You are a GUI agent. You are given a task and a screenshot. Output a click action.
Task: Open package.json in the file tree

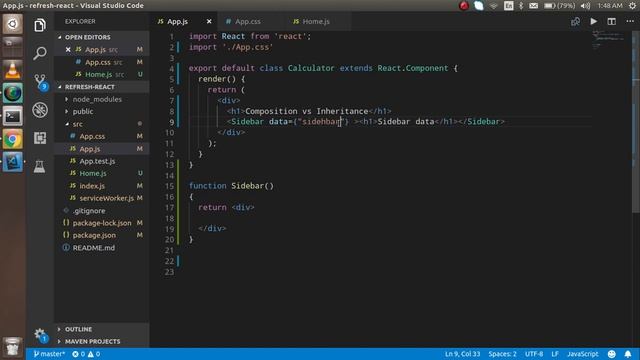point(94,236)
